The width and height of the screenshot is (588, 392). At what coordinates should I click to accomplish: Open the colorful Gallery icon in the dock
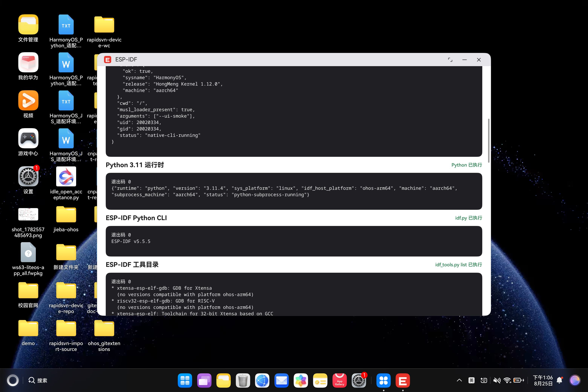point(301,380)
